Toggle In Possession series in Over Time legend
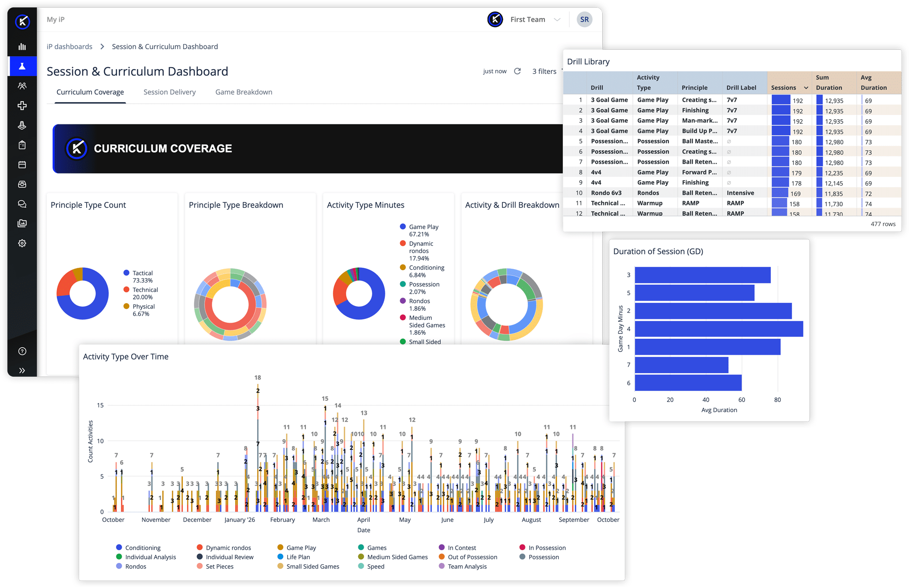The width and height of the screenshot is (909, 588). coord(543,548)
